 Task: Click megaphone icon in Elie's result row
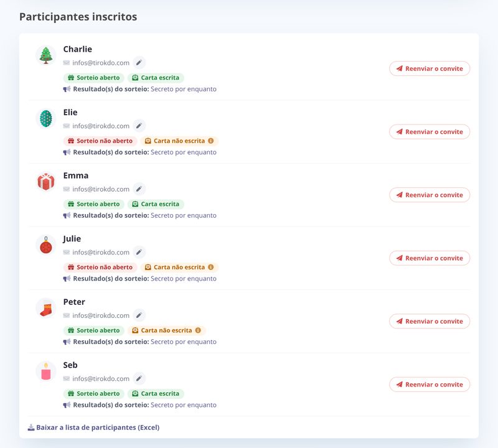click(x=67, y=152)
